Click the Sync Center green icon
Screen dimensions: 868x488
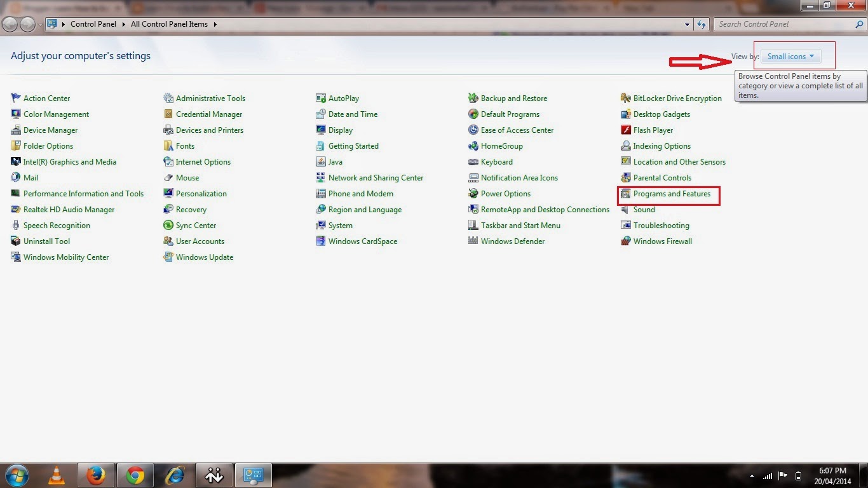click(x=168, y=225)
